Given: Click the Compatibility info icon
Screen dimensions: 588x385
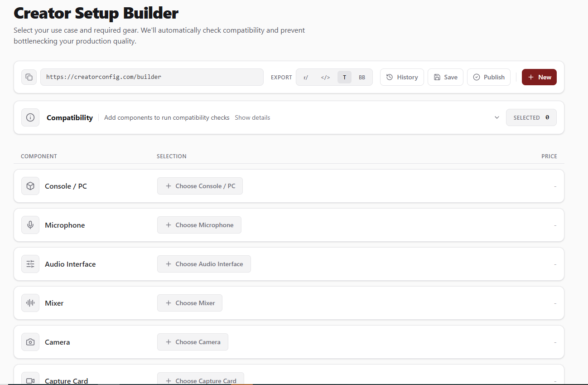Looking at the screenshot, I should coord(30,117).
